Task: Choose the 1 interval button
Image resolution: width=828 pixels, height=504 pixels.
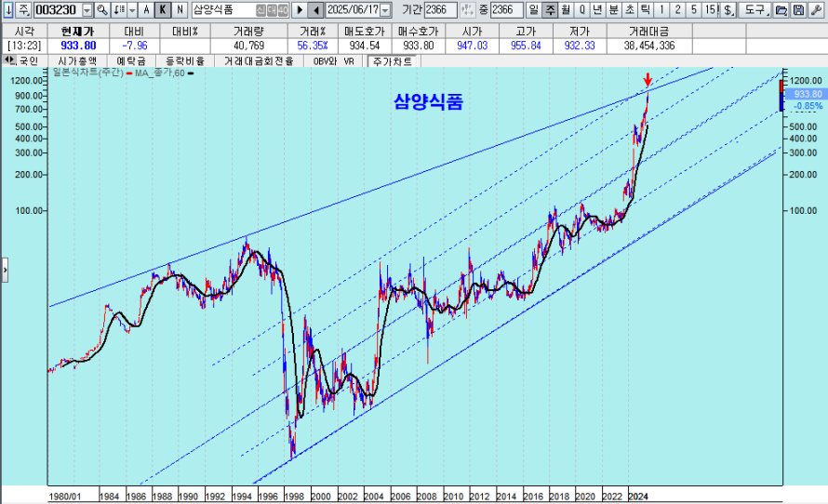Action: point(661,9)
